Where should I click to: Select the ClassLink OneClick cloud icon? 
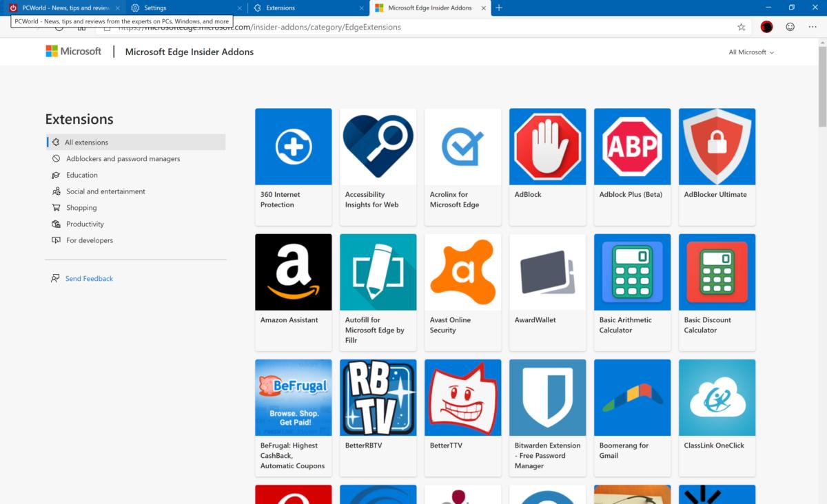click(717, 397)
